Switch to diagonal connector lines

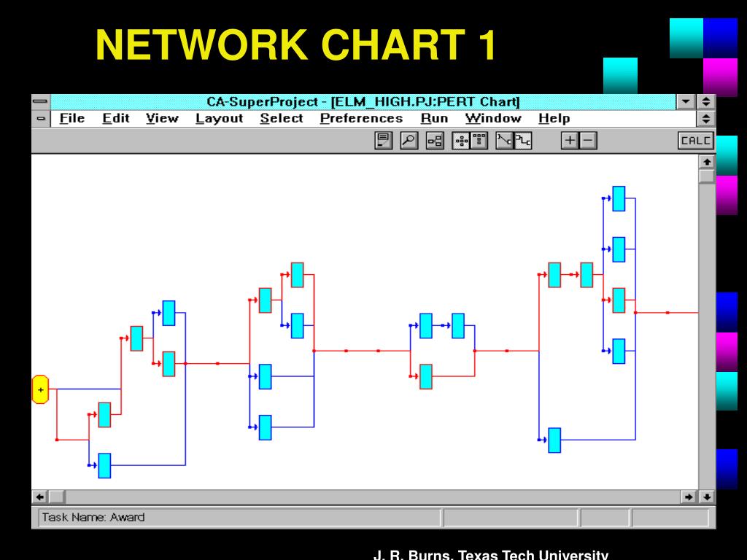[505, 141]
